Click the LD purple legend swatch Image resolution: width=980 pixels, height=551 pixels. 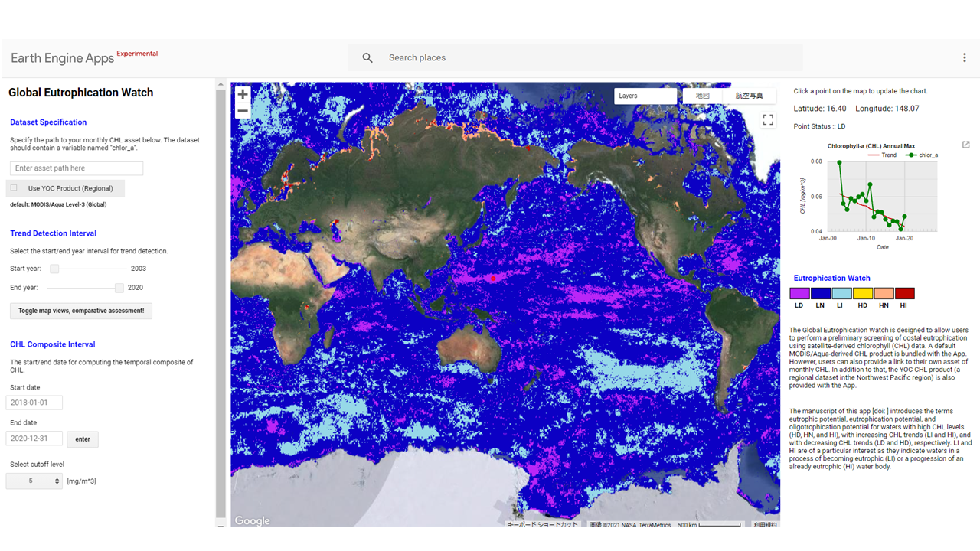799,293
